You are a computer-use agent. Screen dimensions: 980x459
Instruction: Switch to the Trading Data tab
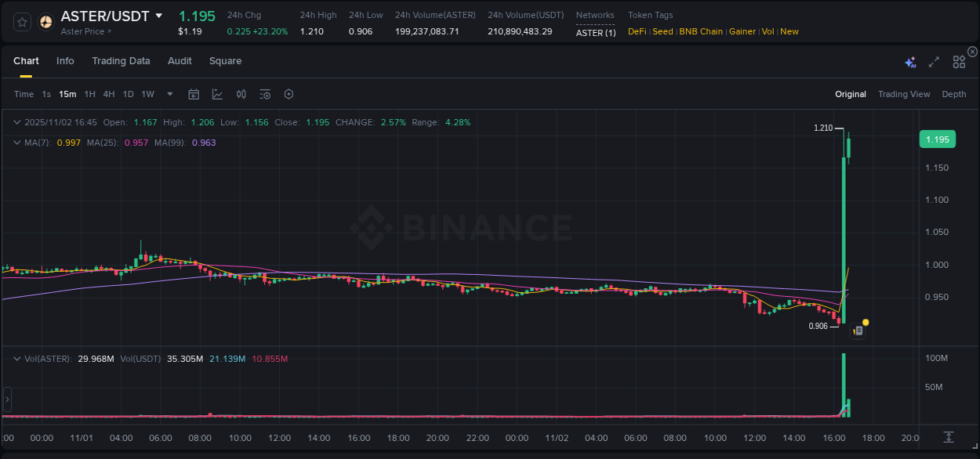[121, 60]
